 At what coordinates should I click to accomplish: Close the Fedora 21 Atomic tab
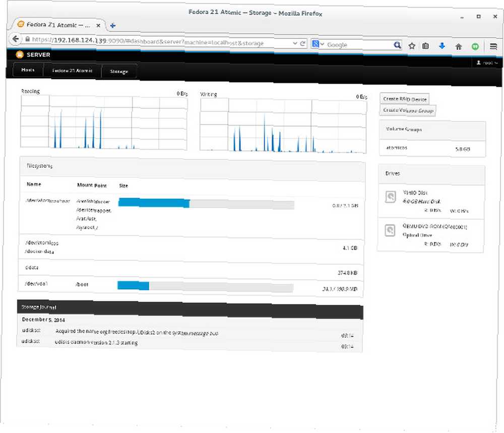coord(98,25)
